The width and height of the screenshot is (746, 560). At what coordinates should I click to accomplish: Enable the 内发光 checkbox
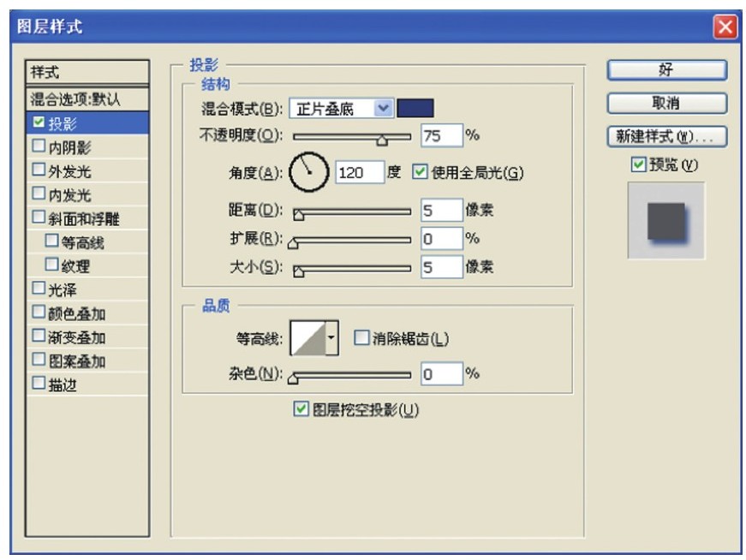39,194
